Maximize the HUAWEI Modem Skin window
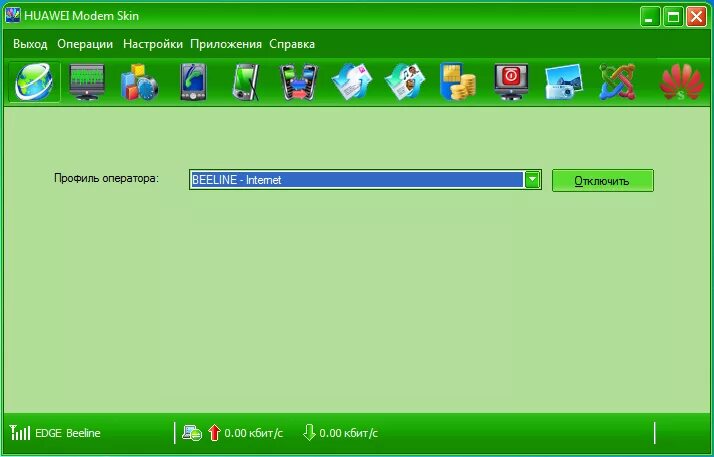The height and width of the screenshot is (457, 714). pyautogui.click(x=673, y=17)
